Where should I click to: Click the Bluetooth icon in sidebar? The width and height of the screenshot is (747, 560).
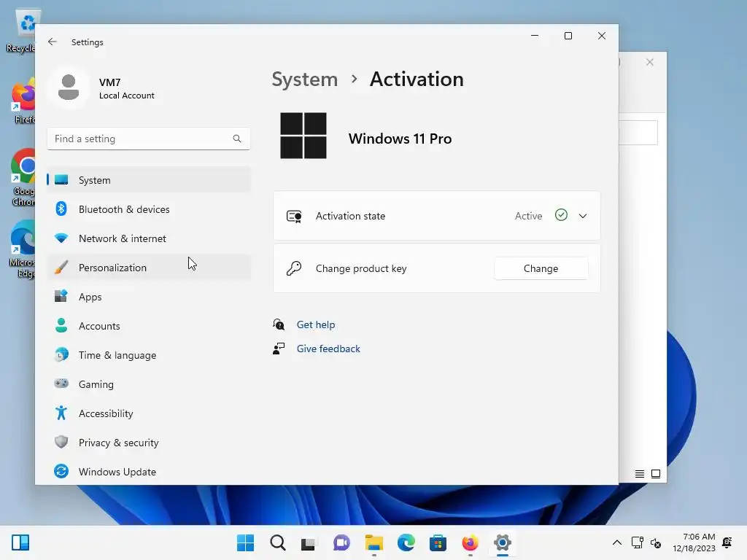[x=61, y=209]
